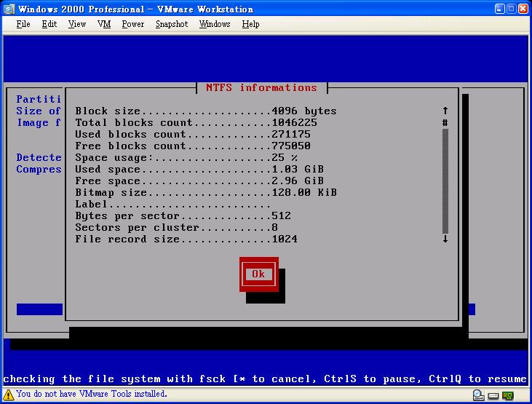
Task: Open the Snapshot menu
Action: click(172, 24)
